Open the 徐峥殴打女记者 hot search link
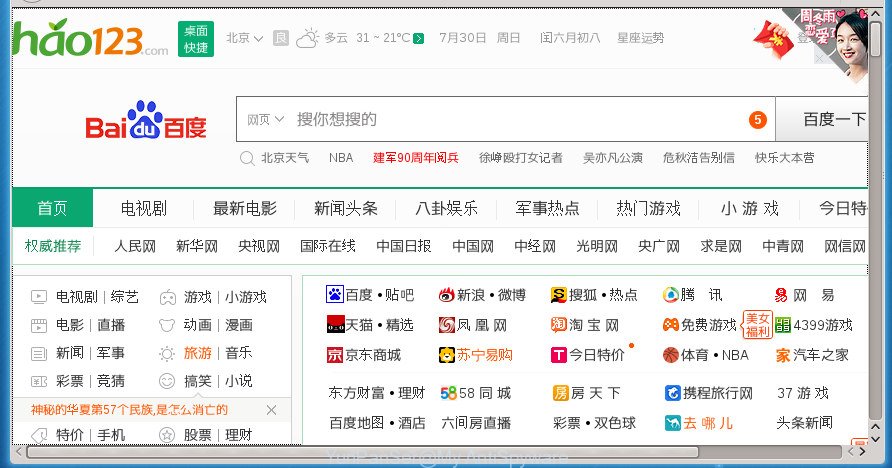The height and width of the screenshot is (468, 892). tap(521, 158)
